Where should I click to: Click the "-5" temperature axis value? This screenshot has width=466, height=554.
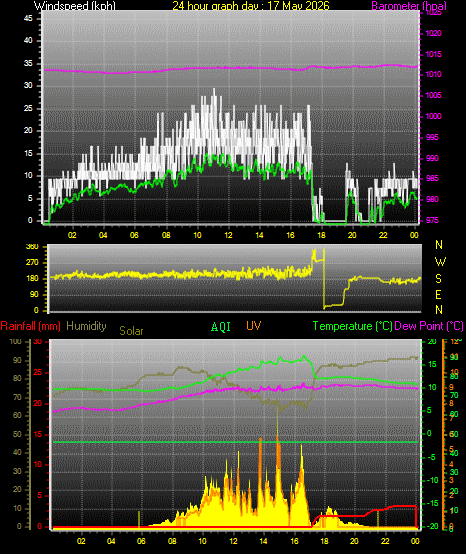(x=432, y=457)
